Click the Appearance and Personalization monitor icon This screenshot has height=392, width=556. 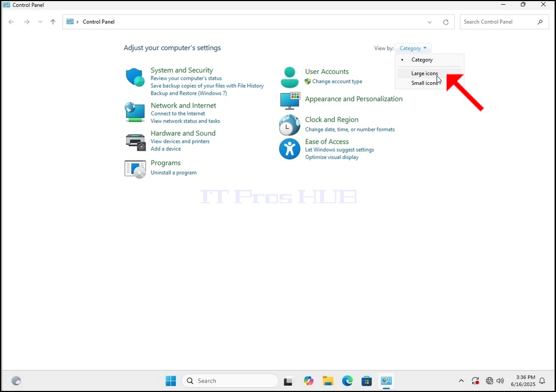[x=290, y=101]
